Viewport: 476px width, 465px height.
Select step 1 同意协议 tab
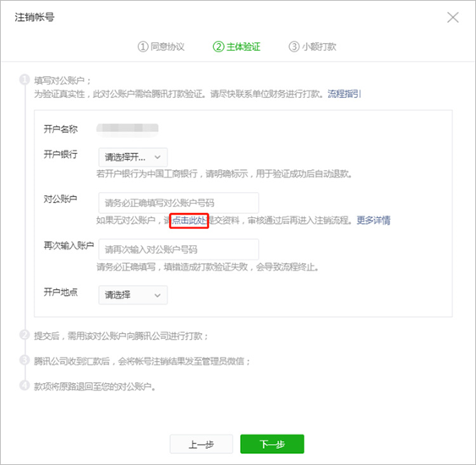[161, 46]
